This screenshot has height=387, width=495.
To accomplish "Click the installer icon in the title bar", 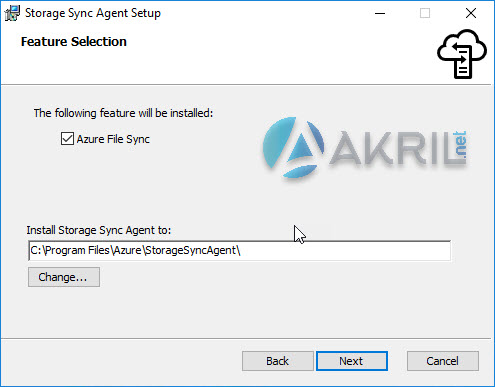I will (12, 13).
